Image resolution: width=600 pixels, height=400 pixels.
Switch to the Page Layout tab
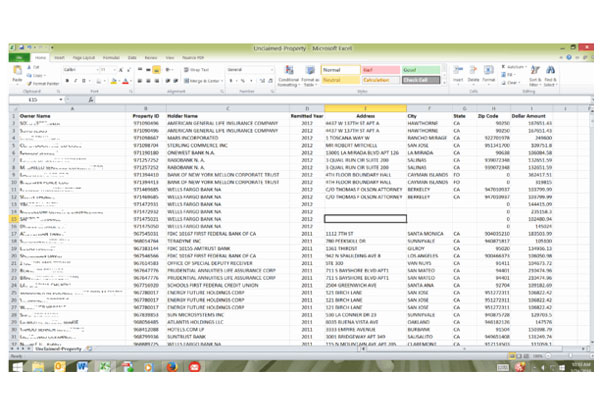coord(83,57)
